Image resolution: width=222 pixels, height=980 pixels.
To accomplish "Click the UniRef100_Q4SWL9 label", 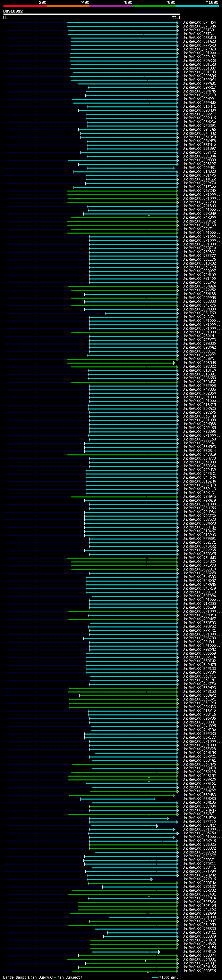I will (199, 455).
